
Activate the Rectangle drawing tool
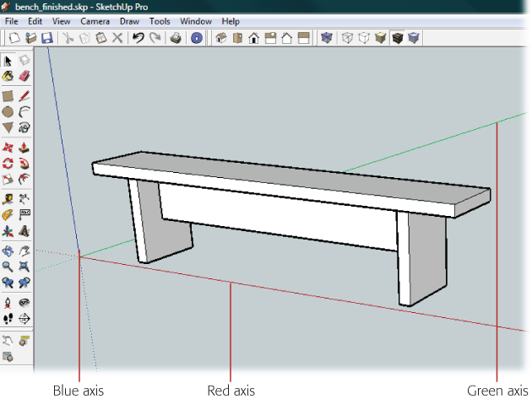pyautogui.click(x=8, y=96)
